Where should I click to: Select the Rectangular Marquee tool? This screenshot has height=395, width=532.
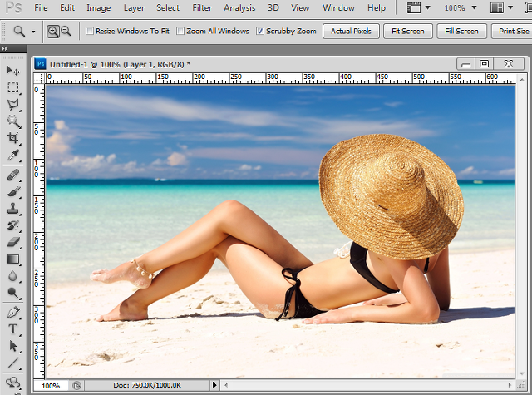point(13,87)
